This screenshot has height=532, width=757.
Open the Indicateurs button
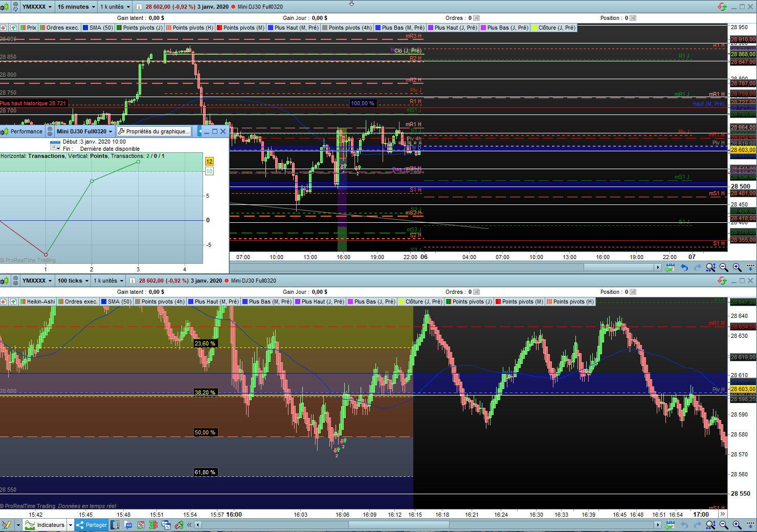(45, 525)
